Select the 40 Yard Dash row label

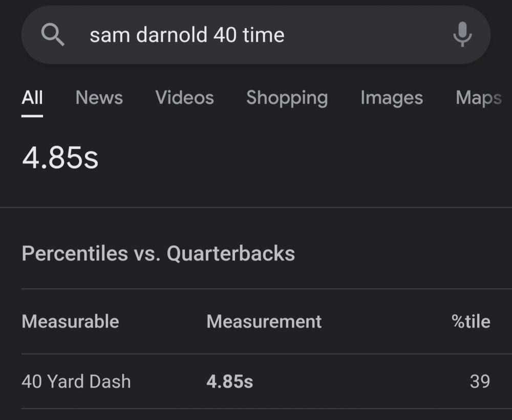coord(76,381)
